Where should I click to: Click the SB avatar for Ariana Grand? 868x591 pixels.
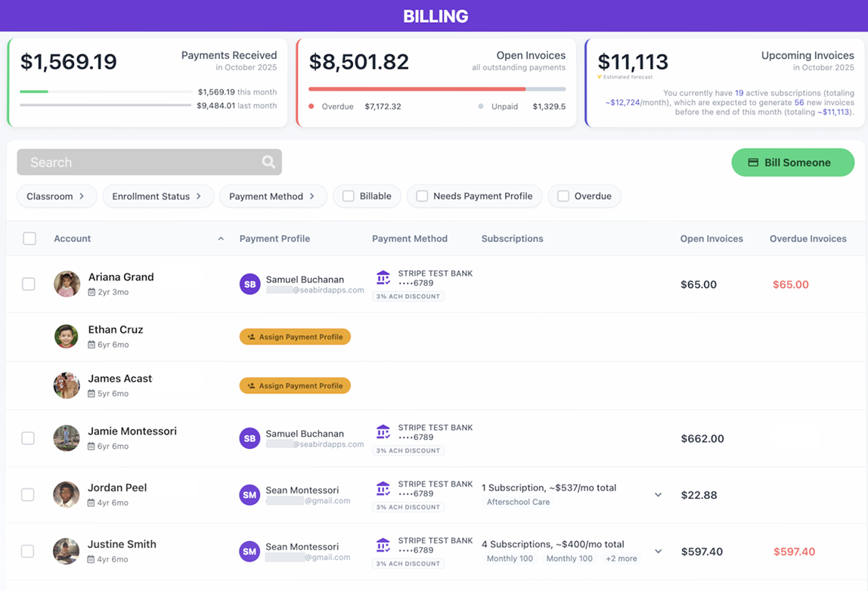[250, 284]
